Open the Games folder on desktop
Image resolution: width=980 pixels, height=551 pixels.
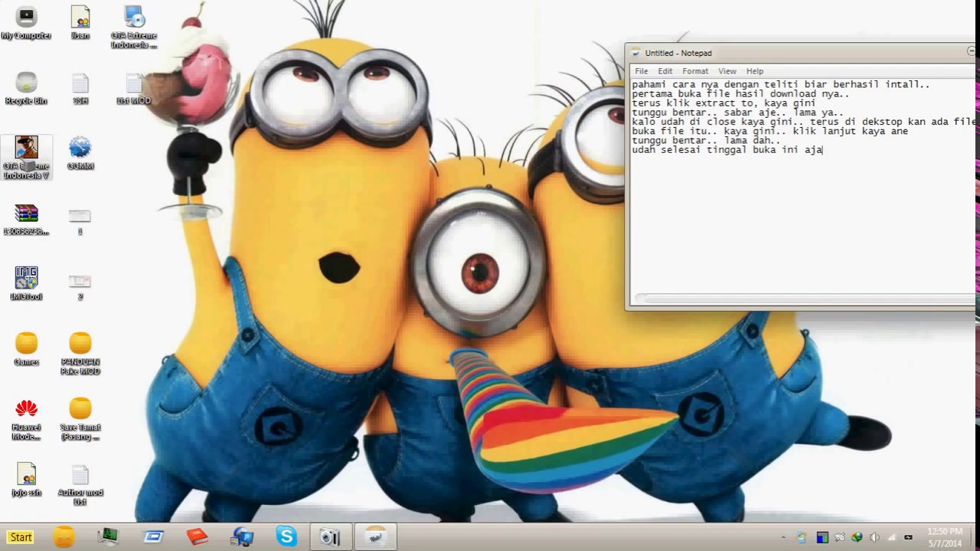[x=26, y=350]
